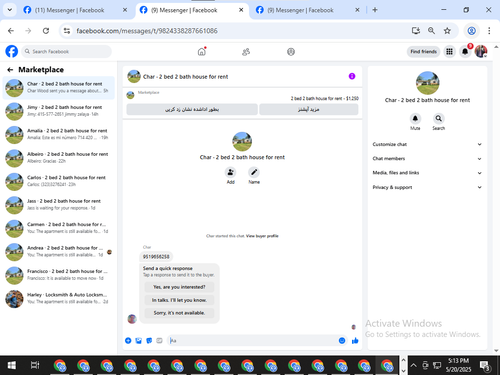This screenshot has width=500, height=375.
Task: Open Carmen conversation in Marketplace list
Action: [59, 228]
